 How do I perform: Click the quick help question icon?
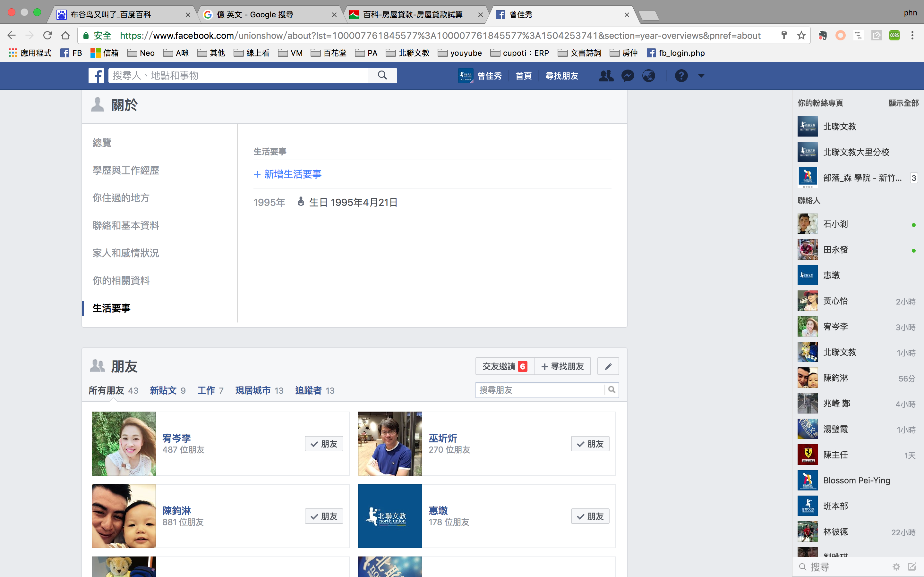[681, 76]
